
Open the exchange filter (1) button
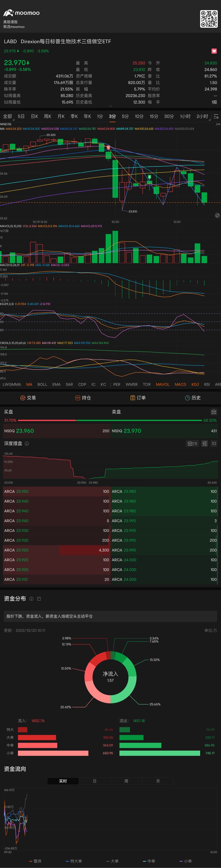[x=192, y=443]
